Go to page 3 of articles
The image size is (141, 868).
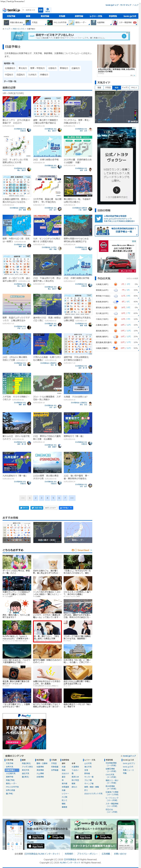pos(42,498)
